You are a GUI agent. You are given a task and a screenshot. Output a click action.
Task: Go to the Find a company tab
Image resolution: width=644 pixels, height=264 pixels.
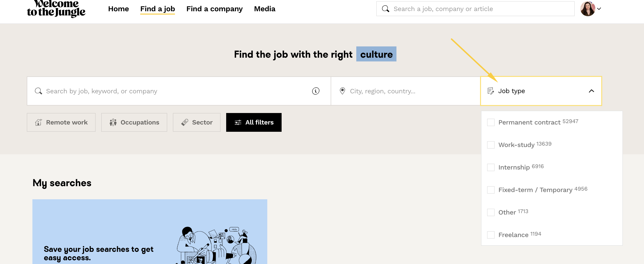tap(214, 9)
